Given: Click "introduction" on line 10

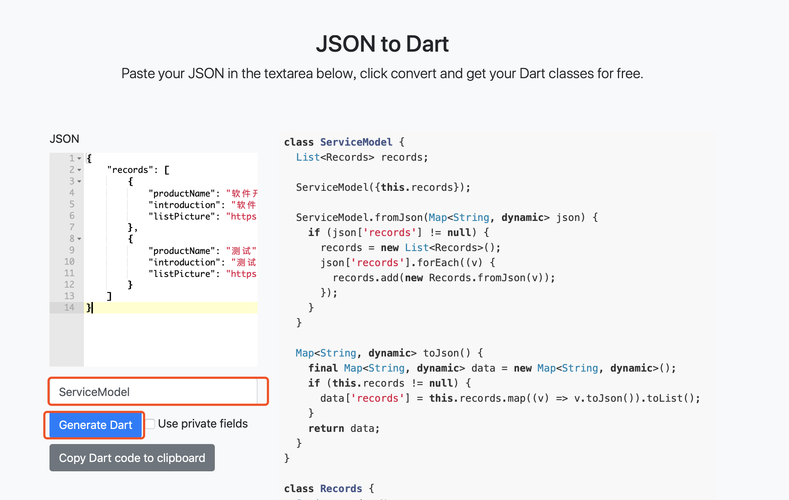Looking at the screenshot, I should (187, 262).
